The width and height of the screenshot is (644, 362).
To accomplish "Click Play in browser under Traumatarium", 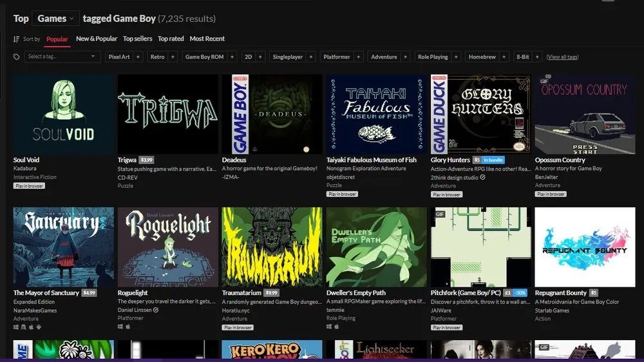I will pos(238,327).
